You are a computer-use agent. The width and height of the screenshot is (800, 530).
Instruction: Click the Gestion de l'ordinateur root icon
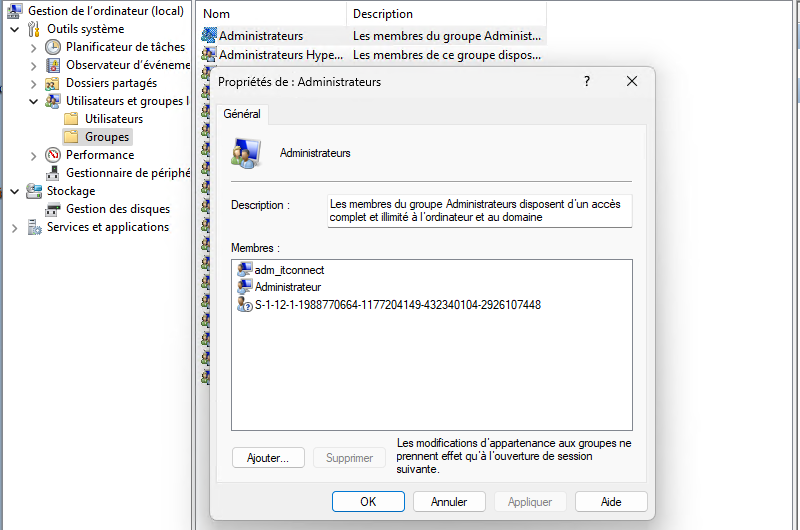coord(14,11)
